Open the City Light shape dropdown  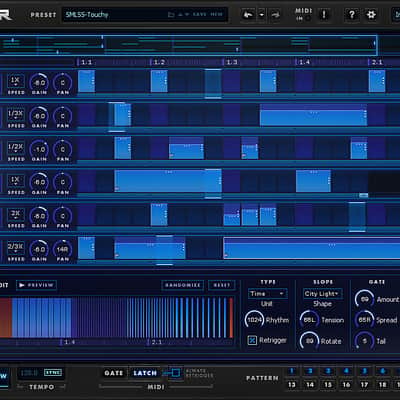click(322, 294)
